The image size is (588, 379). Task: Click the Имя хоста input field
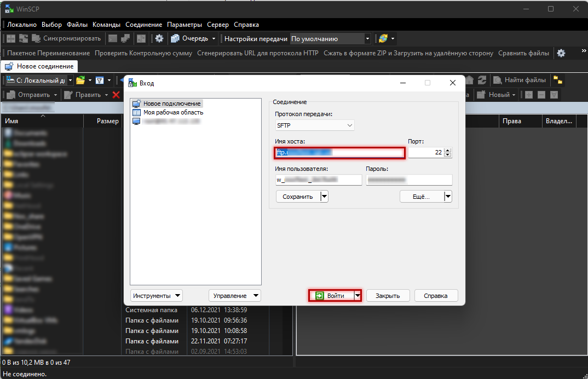340,152
